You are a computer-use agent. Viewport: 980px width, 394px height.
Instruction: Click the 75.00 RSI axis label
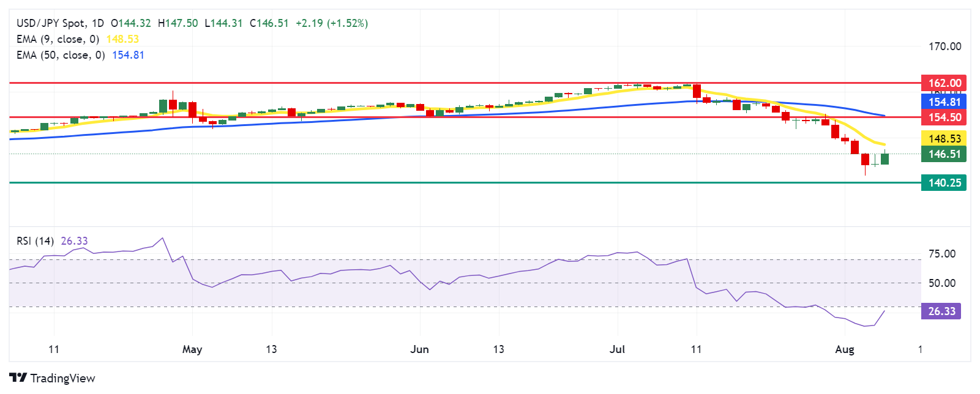[x=941, y=254]
